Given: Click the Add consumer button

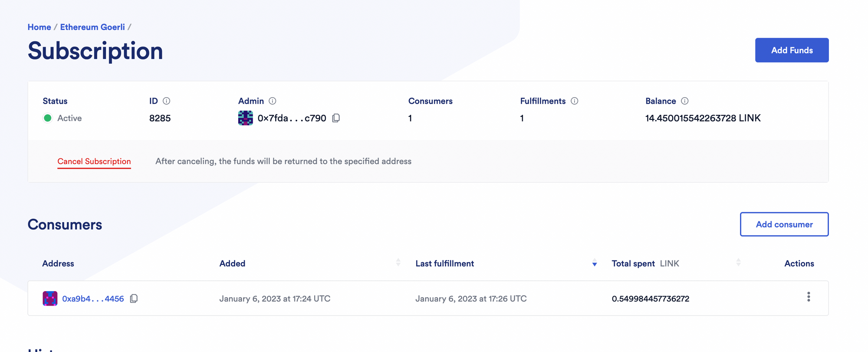Looking at the screenshot, I should [x=784, y=224].
